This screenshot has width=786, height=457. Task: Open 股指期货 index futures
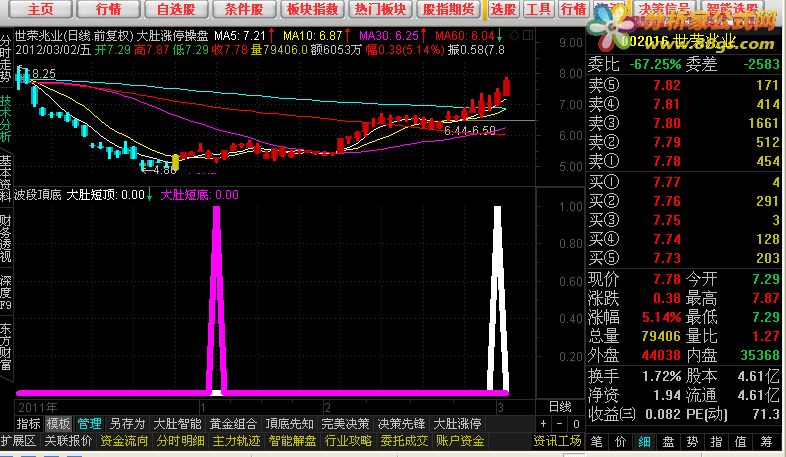click(448, 9)
